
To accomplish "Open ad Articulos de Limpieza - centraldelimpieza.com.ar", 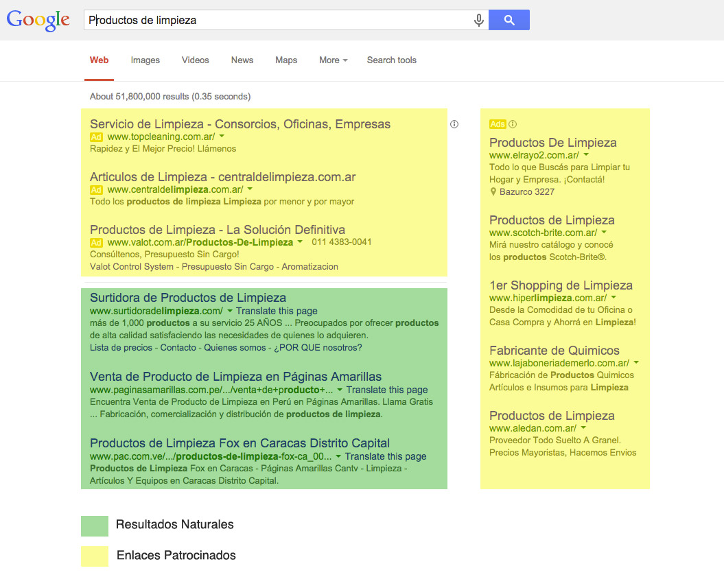I will click(222, 177).
